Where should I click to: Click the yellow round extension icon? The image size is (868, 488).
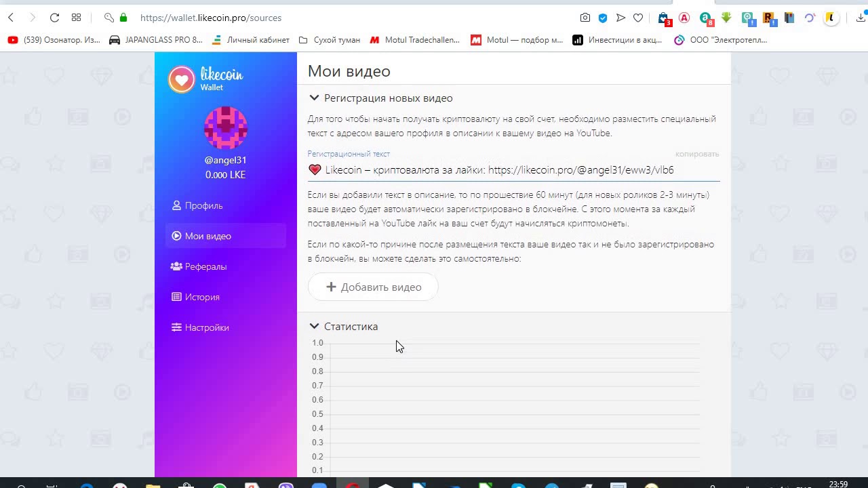(831, 18)
